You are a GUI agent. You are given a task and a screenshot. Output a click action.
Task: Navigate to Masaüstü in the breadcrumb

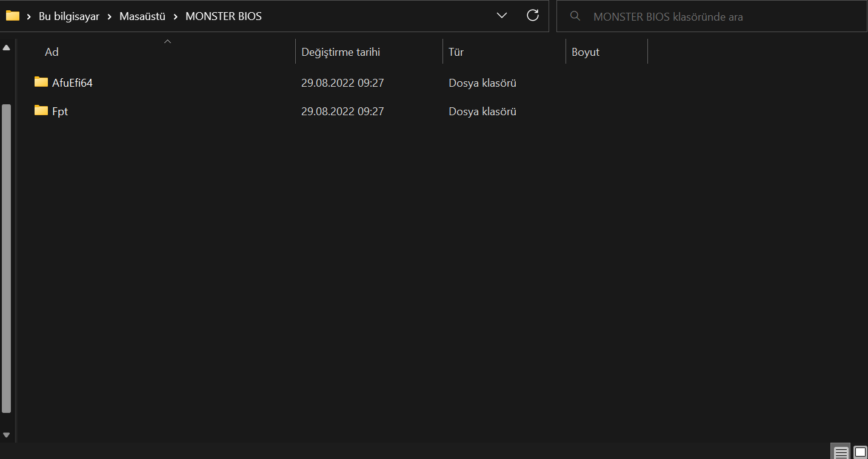142,16
